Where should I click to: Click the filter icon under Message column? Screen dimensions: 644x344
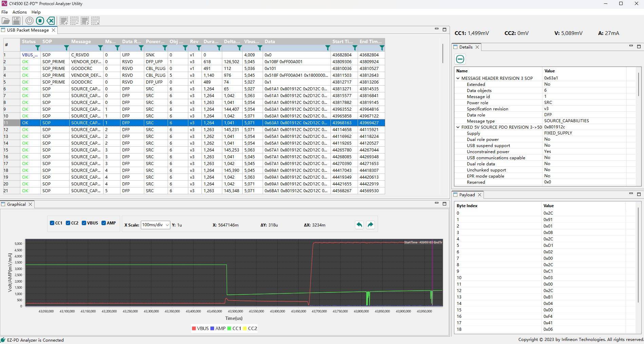(100, 48)
